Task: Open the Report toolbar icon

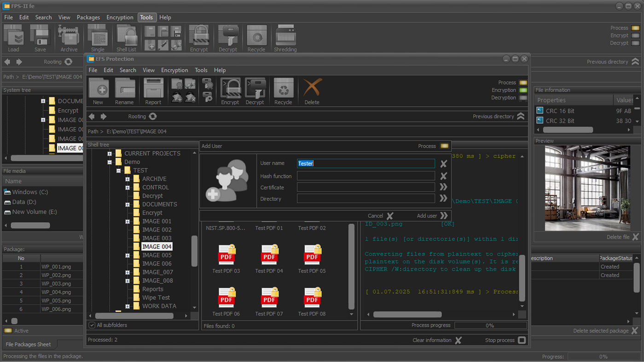Action: pyautogui.click(x=153, y=88)
